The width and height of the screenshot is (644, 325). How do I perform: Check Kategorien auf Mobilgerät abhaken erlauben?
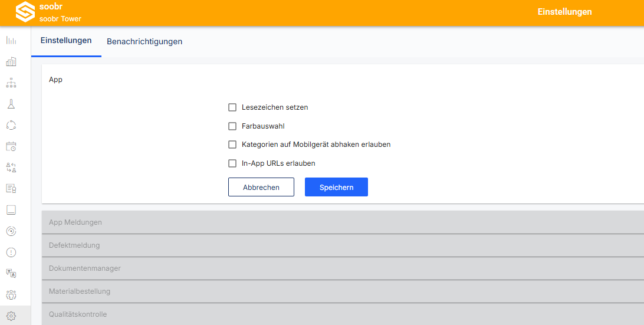tap(232, 145)
